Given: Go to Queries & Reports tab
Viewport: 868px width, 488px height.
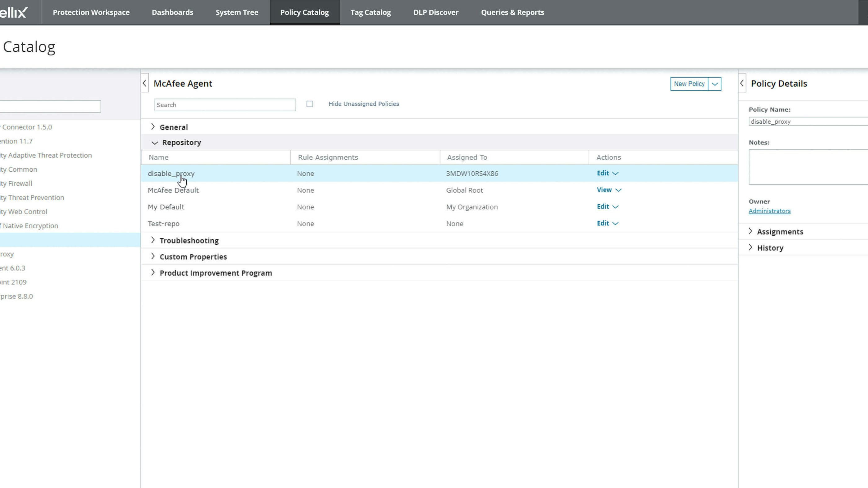Looking at the screenshot, I should 512,12.
